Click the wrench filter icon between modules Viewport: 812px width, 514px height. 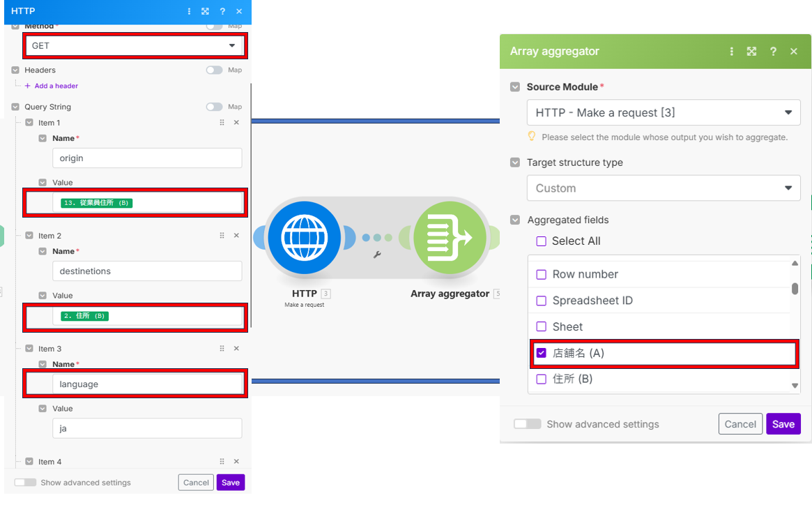[377, 255]
